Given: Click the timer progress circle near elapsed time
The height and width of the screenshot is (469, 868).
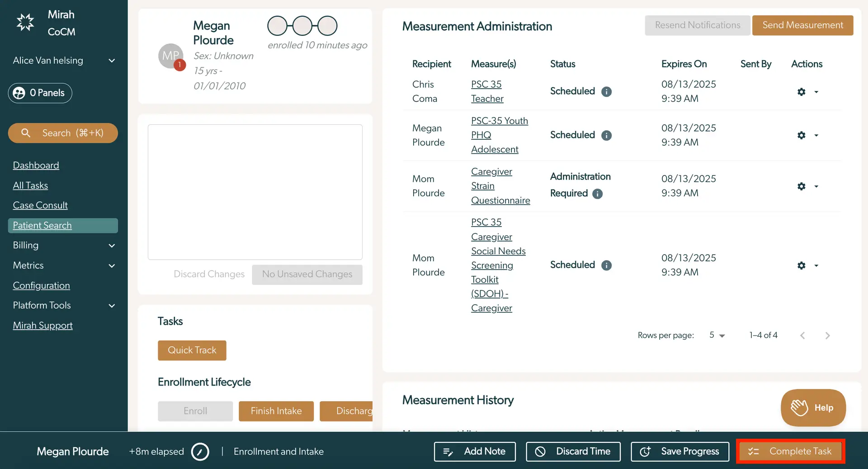Looking at the screenshot, I should tap(200, 451).
